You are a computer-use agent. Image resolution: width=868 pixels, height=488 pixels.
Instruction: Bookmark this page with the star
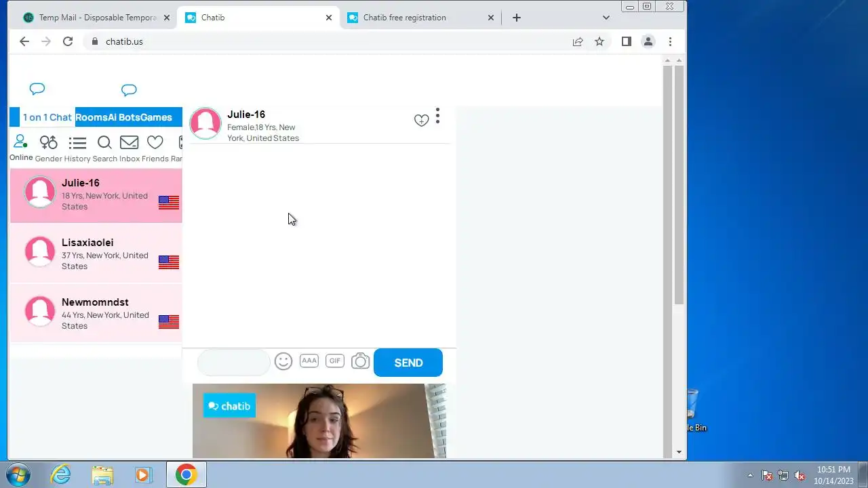click(x=599, y=41)
